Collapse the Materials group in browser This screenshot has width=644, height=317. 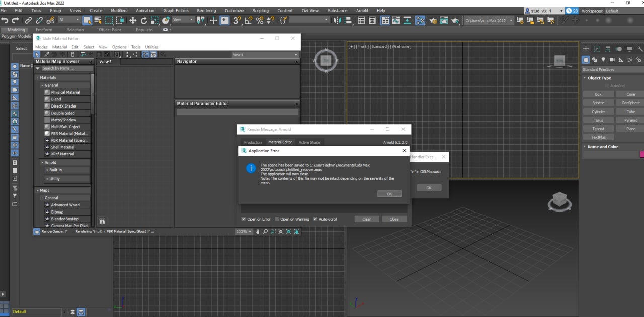click(x=37, y=78)
